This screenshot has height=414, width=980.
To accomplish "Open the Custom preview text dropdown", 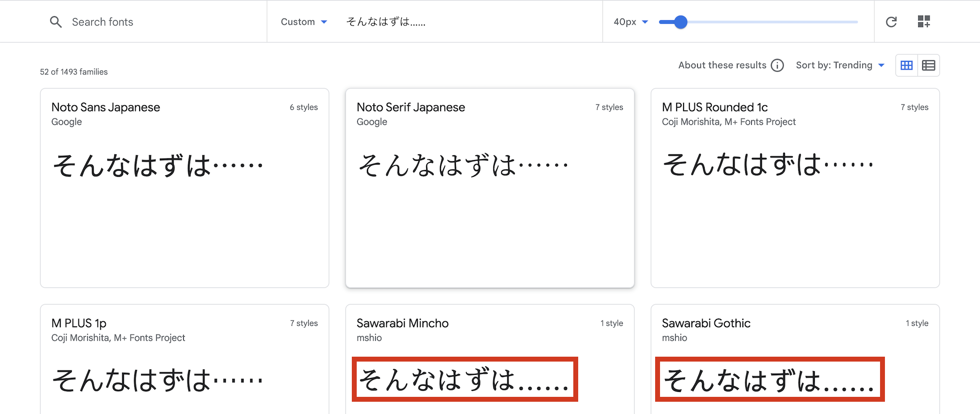I will [304, 22].
